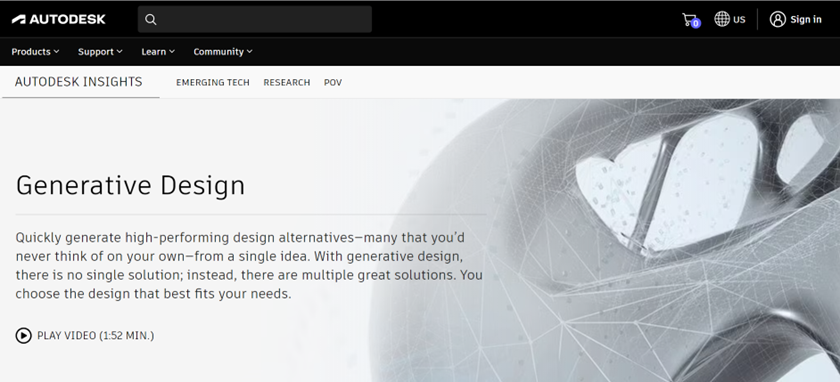Click the user profile icon
Screen dimensions: 840x382
(x=777, y=19)
